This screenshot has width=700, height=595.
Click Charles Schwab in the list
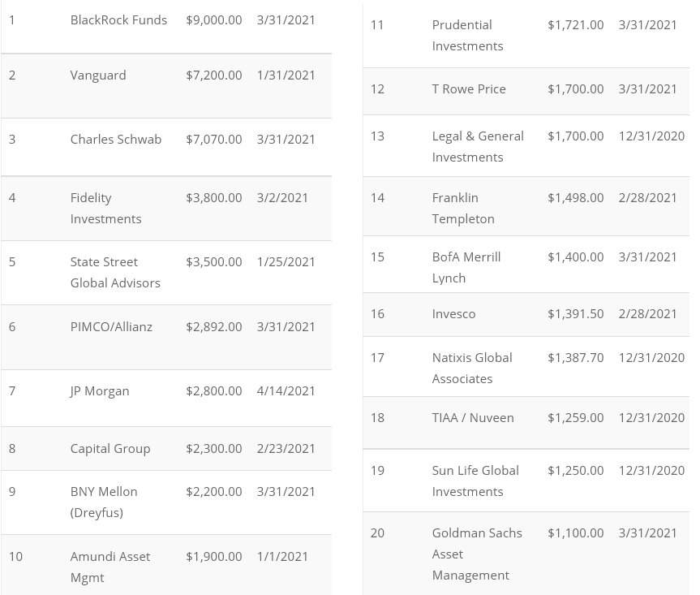coord(116,139)
